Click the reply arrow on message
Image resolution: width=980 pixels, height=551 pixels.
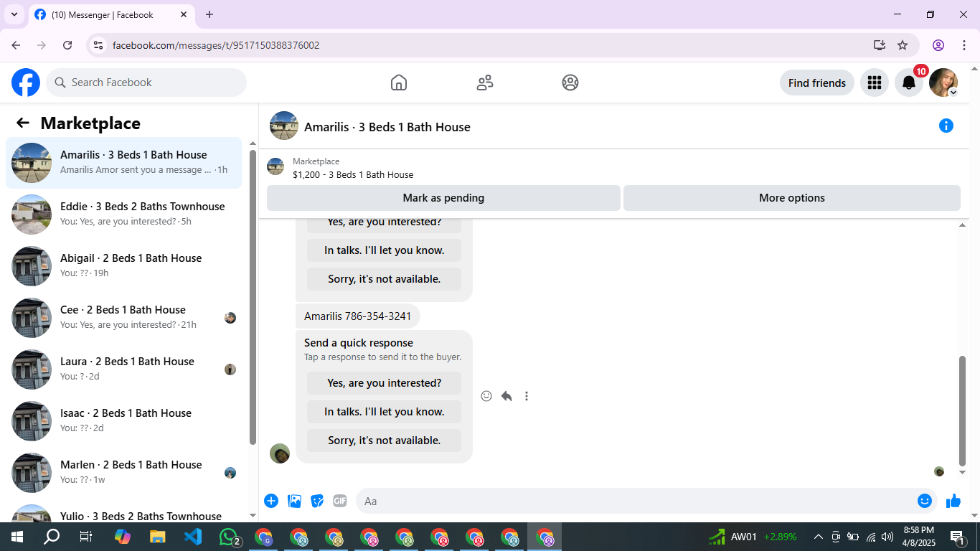pyautogui.click(x=507, y=396)
